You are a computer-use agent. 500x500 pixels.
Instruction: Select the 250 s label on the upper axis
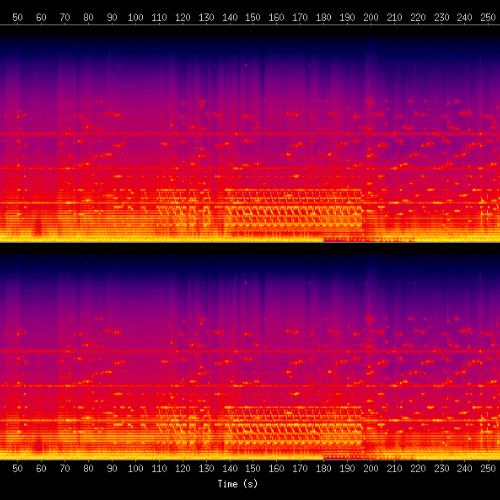click(488, 18)
